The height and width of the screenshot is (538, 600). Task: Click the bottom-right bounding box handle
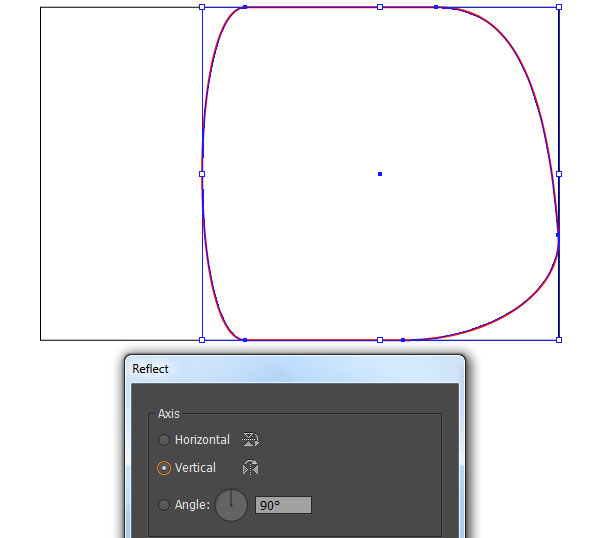pyautogui.click(x=559, y=340)
